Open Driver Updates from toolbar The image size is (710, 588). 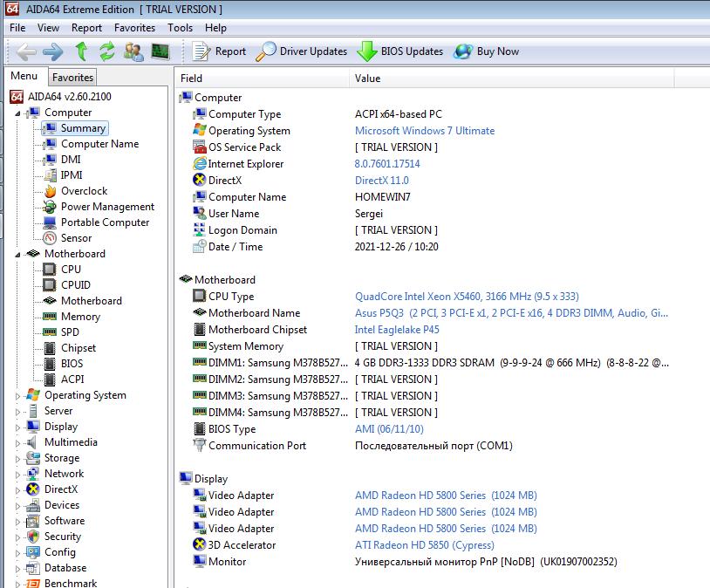coord(302,51)
